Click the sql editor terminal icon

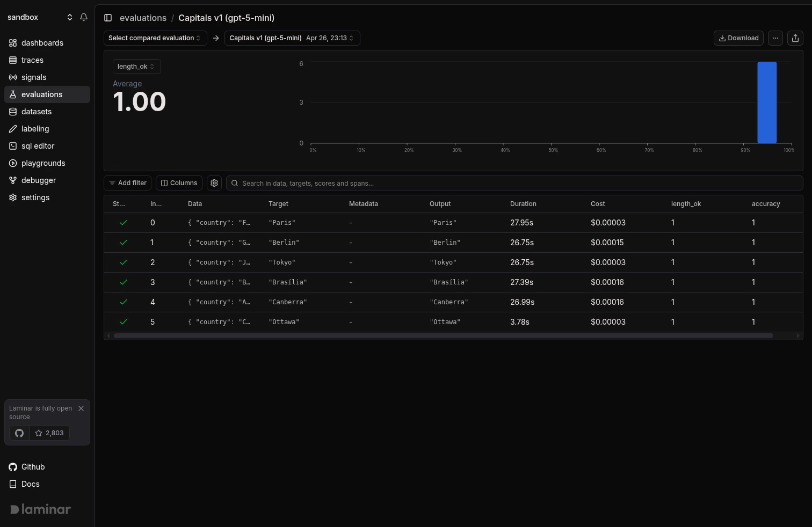coord(13,146)
